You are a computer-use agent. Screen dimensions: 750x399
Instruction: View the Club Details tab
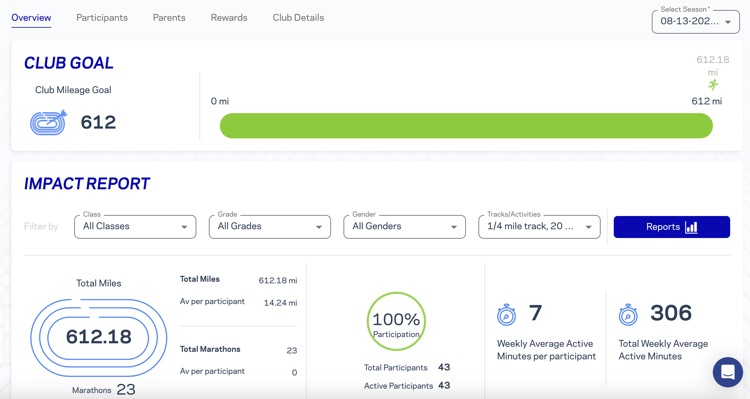click(x=298, y=18)
